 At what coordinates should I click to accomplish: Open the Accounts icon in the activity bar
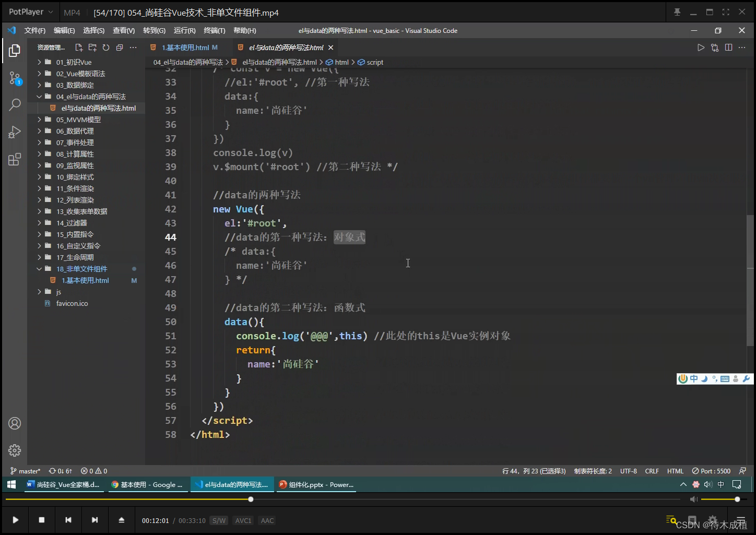pos(15,423)
